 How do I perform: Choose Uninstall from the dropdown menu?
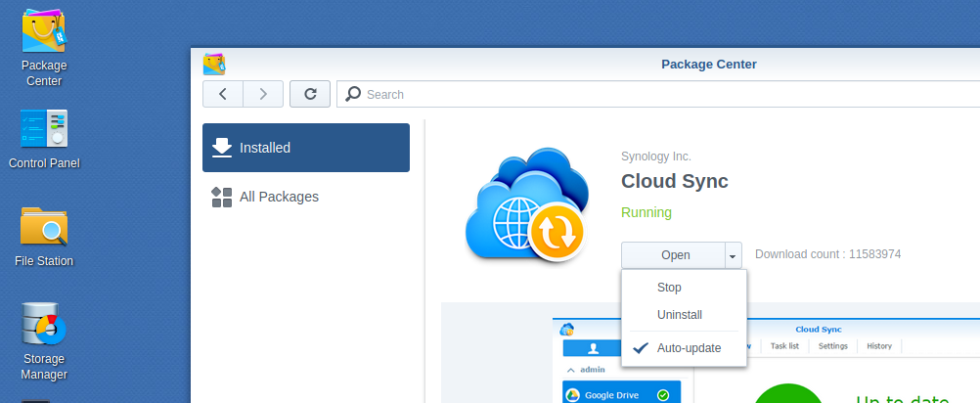pos(684,315)
